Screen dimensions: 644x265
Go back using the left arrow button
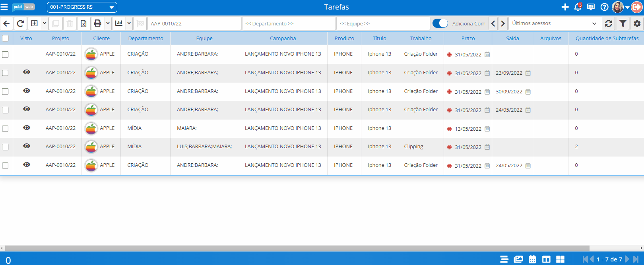[7, 23]
